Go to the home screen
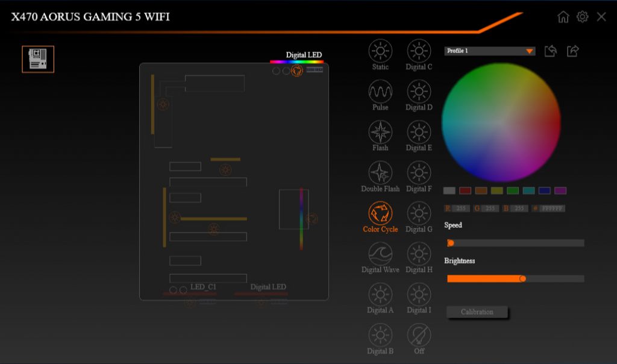Viewport: 617px width, 364px height. (x=563, y=17)
